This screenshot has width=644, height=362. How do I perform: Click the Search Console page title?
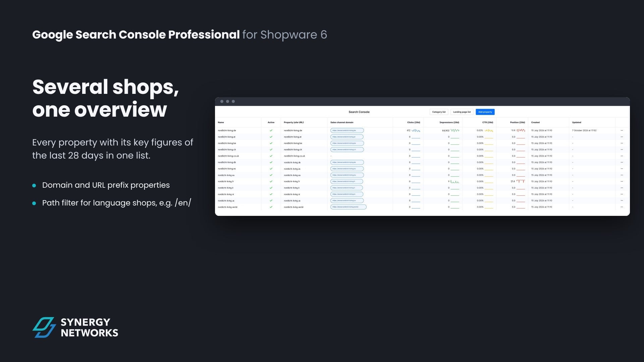click(x=359, y=112)
